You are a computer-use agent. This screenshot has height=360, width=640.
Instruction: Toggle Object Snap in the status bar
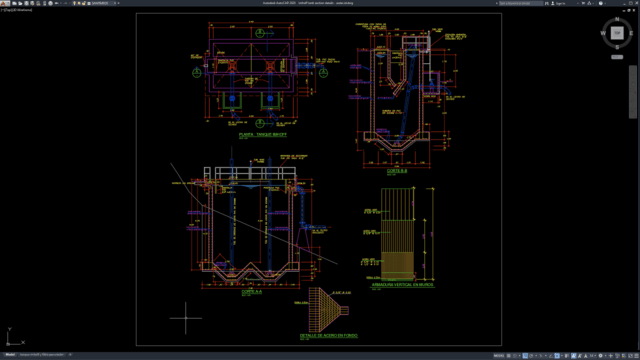tap(557, 356)
